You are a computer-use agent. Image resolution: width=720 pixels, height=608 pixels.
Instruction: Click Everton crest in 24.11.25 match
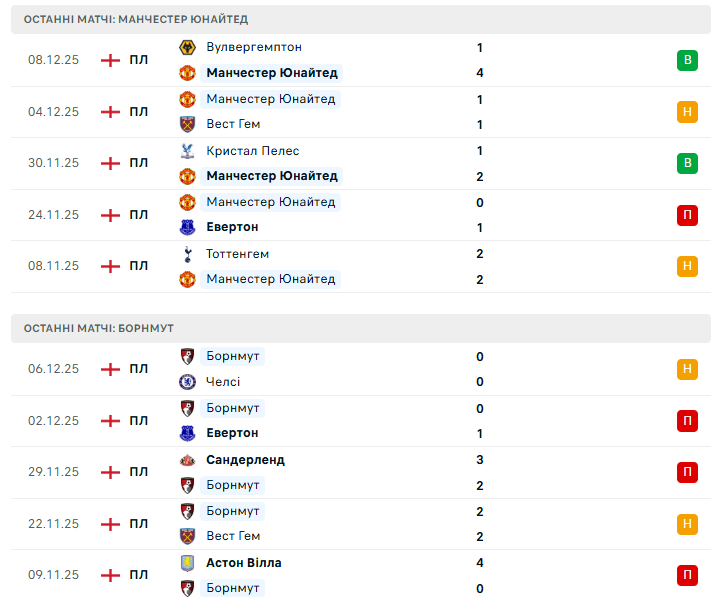coord(187,227)
